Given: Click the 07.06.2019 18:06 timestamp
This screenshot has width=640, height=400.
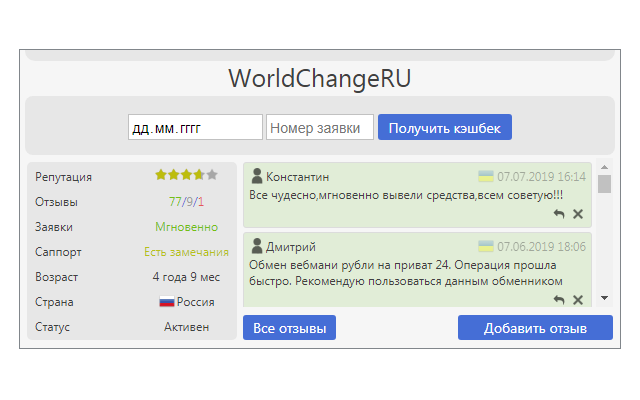Looking at the screenshot, I should [541, 247].
